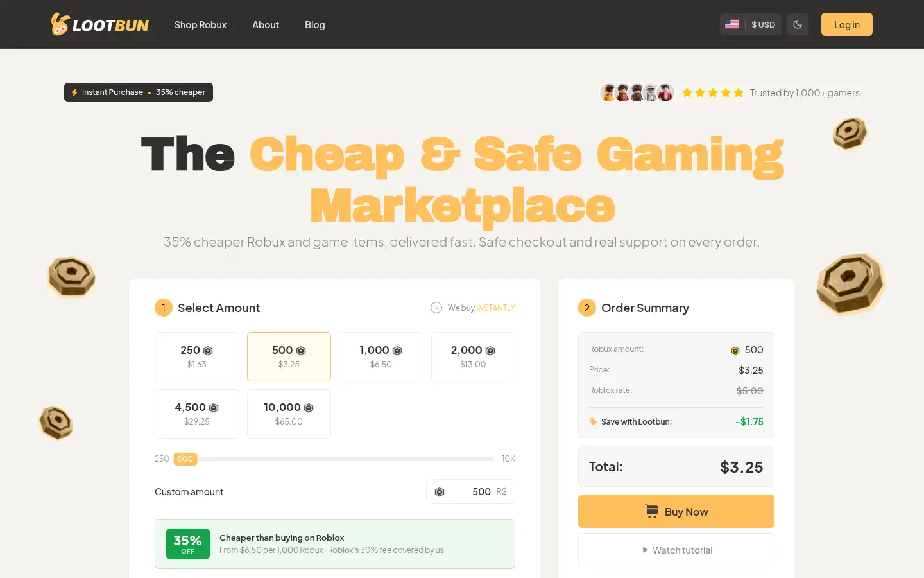924x578 pixels.
Task: Select the 10,000 Robux package
Action: coord(289,414)
